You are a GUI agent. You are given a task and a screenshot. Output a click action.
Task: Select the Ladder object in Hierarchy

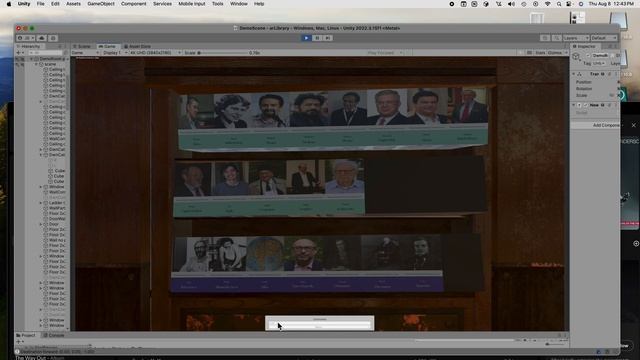[54, 203]
